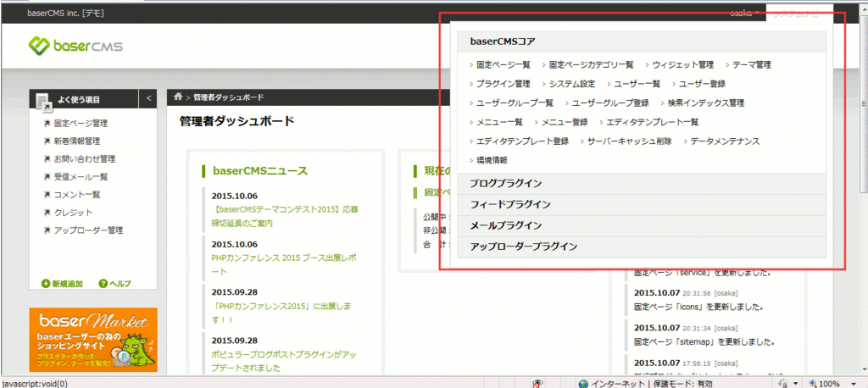Open 受信メール一覧 from favorites
The image size is (868, 388).
pyautogui.click(x=81, y=177)
